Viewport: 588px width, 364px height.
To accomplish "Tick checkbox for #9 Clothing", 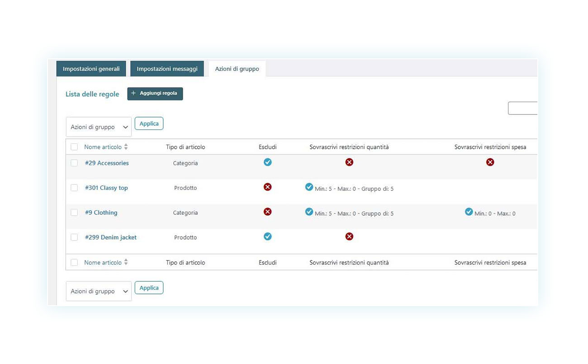I will (x=74, y=213).
